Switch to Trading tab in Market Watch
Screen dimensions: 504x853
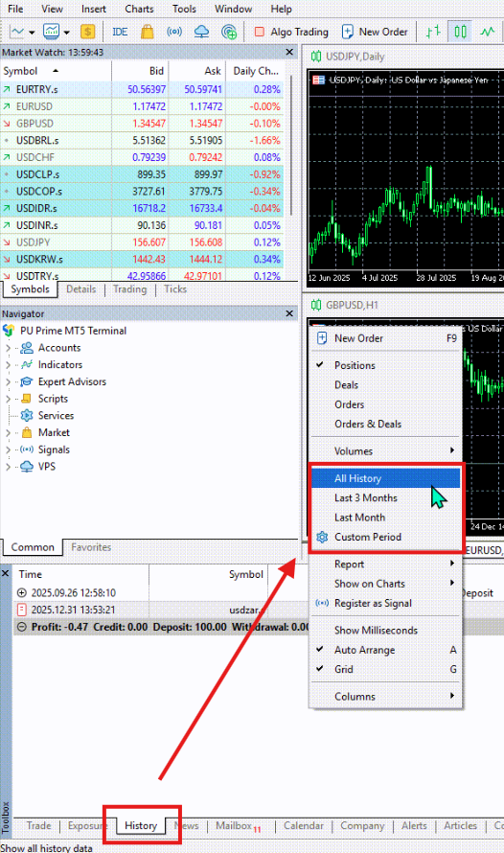(x=130, y=288)
